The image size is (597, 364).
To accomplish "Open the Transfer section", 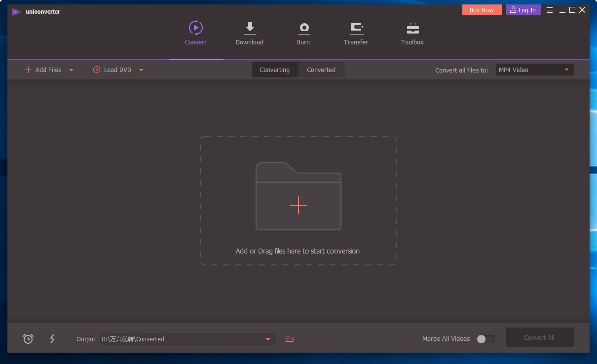I will tap(356, 33).
